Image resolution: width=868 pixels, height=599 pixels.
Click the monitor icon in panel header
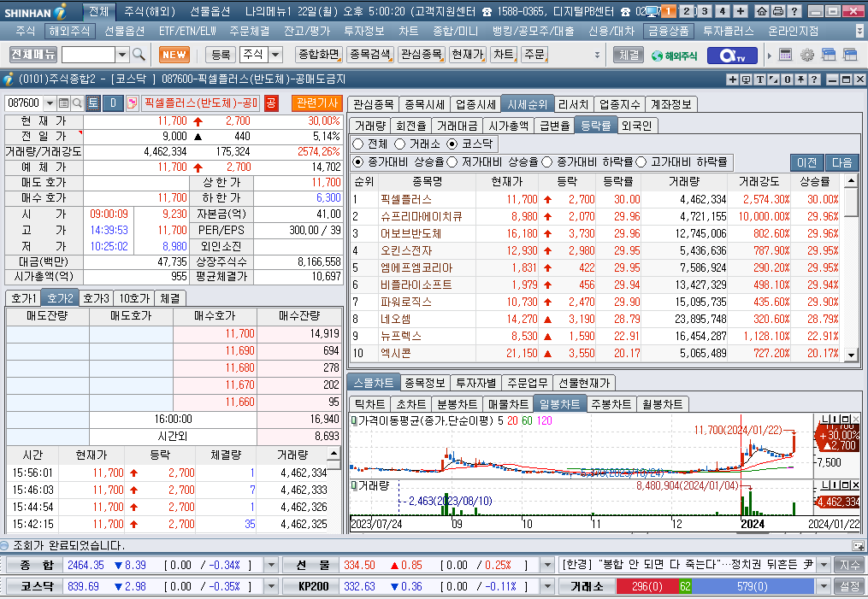tap(746, 79)
